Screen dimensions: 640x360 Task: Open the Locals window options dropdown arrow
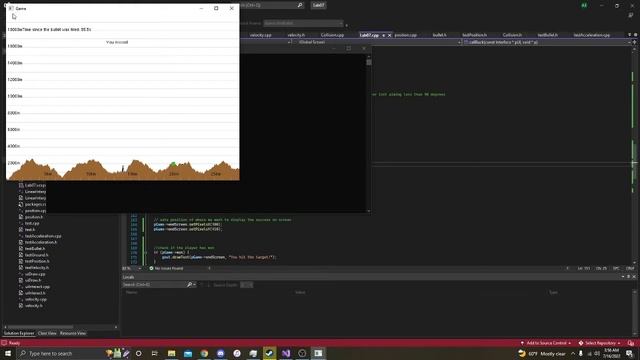click(x=623, y=277)
